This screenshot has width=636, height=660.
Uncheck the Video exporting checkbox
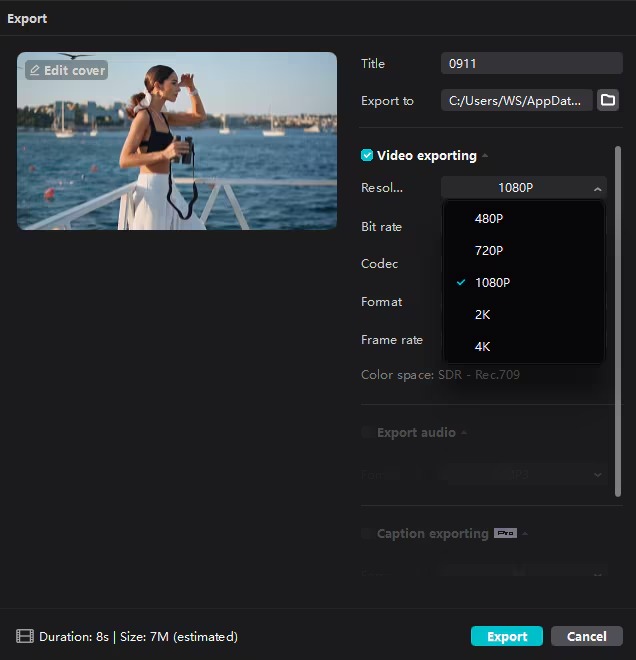(x=367, y=155)
